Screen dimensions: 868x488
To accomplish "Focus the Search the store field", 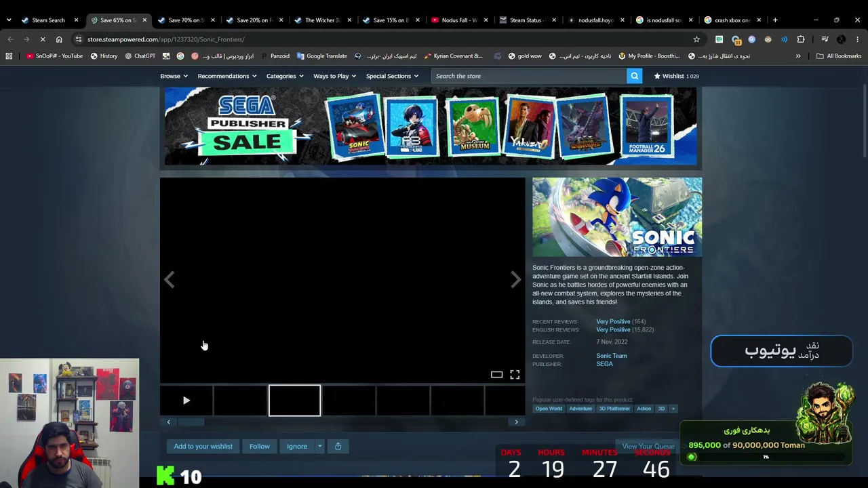I will (x=529, y=76).
